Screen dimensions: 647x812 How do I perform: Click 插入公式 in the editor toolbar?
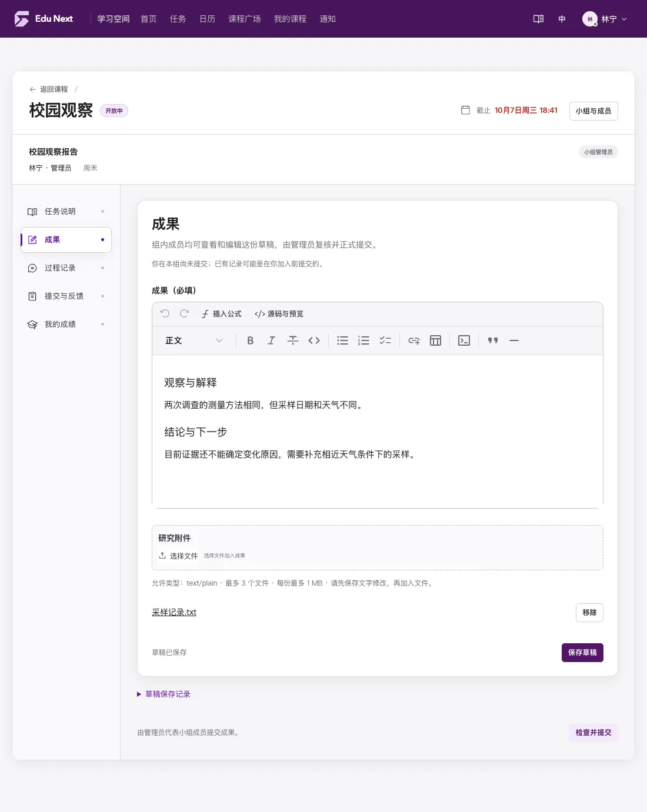point(221,314)
